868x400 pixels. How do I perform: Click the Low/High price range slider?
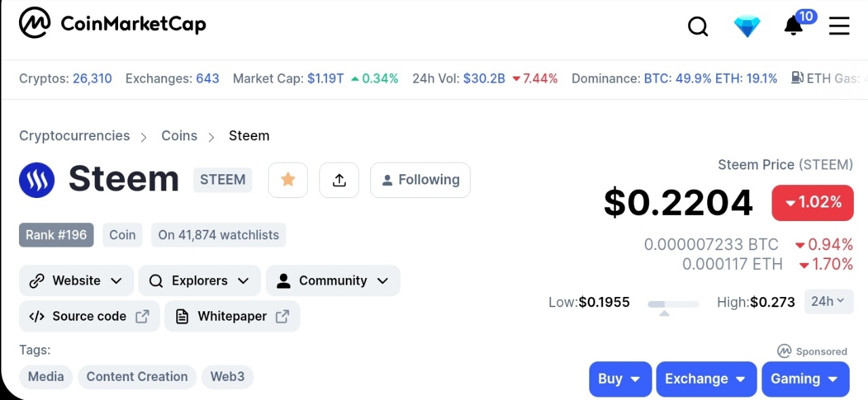click(673, 304)
